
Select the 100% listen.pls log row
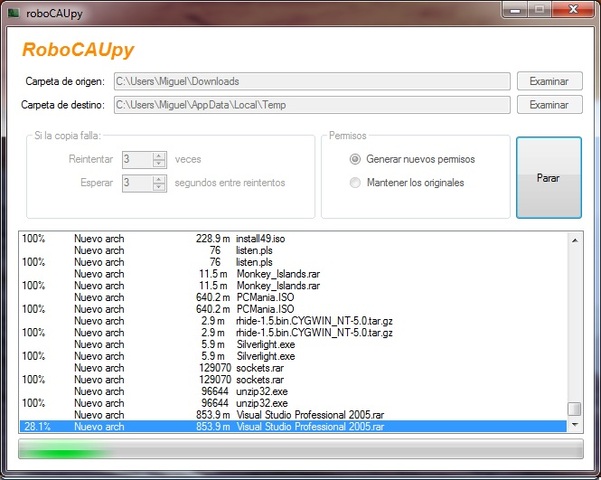[x=293, y=262]
